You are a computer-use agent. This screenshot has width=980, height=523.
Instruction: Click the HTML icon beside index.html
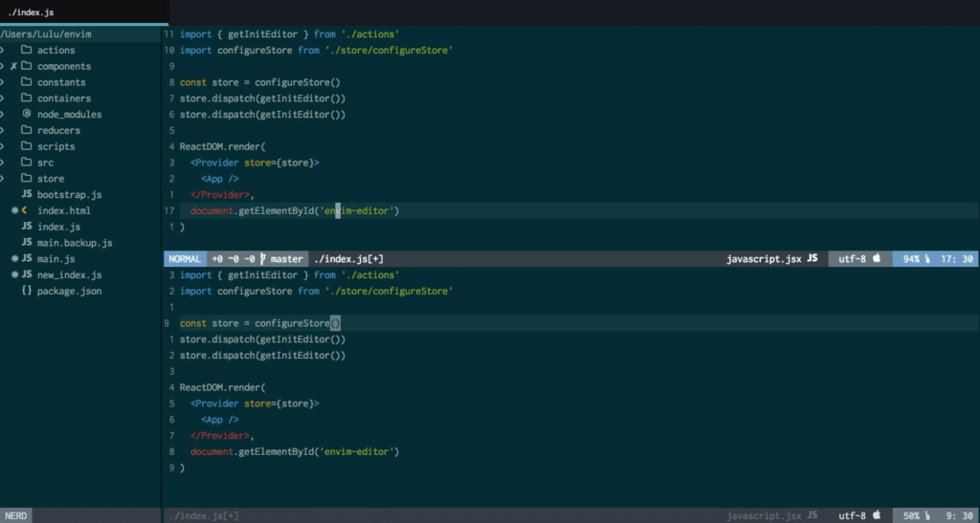tap(26, 210)
